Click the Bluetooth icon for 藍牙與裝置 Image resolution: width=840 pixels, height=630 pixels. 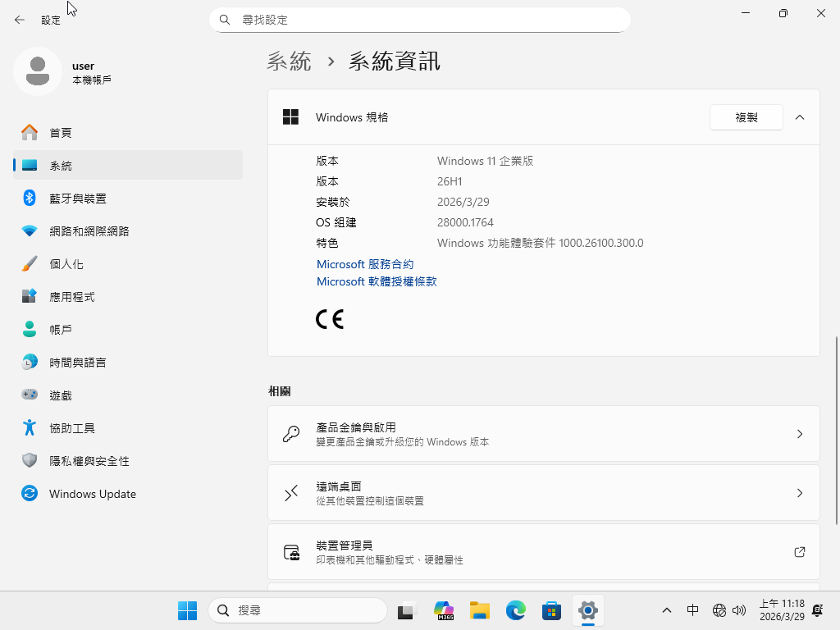click(30, 198)
